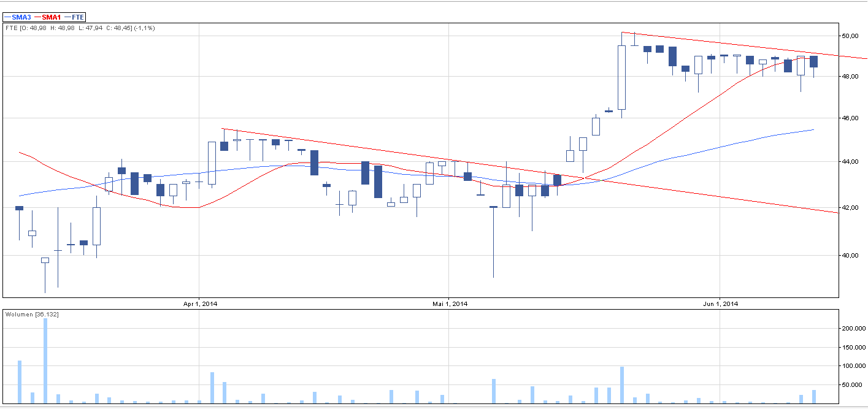
Task: Click the 50,00 price axis label
Action: [x=849, y=36]
